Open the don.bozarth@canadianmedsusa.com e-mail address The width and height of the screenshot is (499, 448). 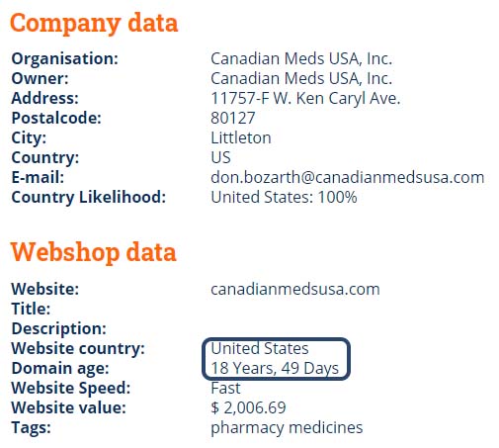click(348, 177)
